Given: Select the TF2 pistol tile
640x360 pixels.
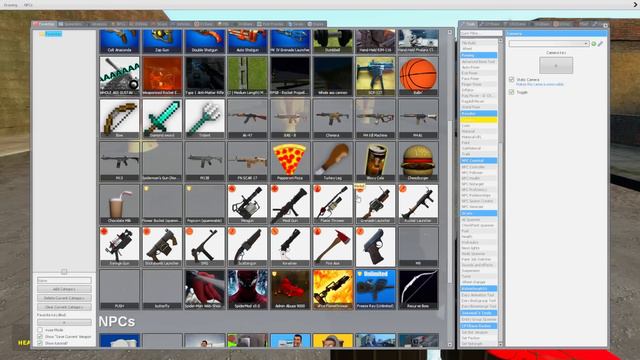Looking at the screenshot, I should pyautogui.click(x=376, y=247).
